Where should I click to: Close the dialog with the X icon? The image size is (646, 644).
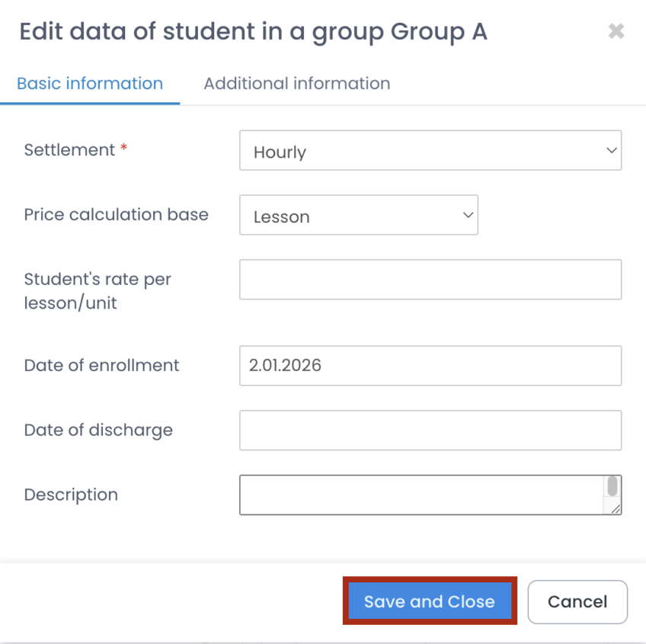[x=616, y=31]
